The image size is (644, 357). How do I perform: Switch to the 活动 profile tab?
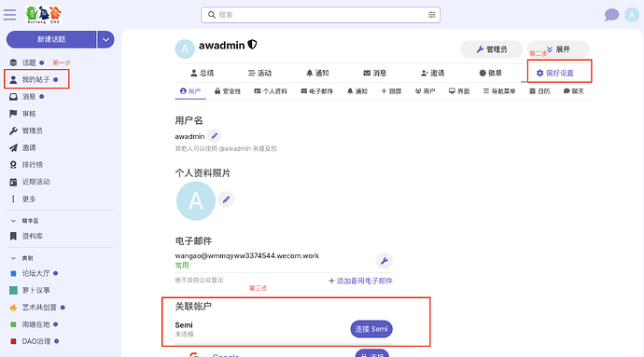coord(260,73)
